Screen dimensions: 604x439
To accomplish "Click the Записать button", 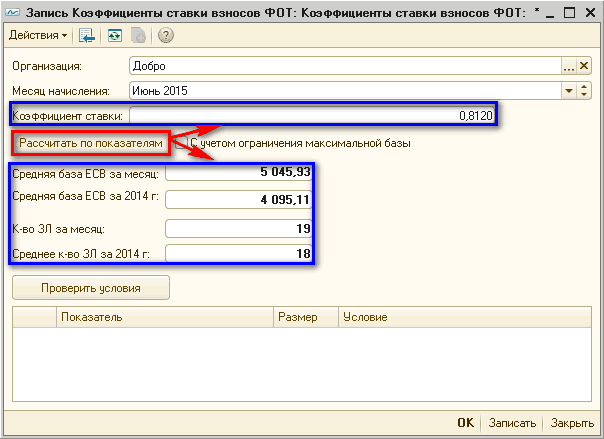I will coord(512,423).
